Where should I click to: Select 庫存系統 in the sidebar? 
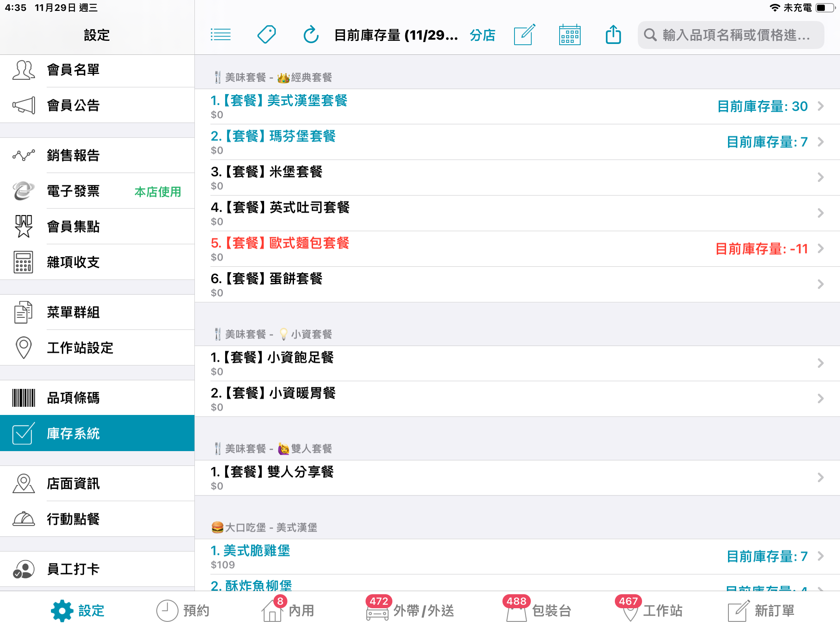coord(97,433)
